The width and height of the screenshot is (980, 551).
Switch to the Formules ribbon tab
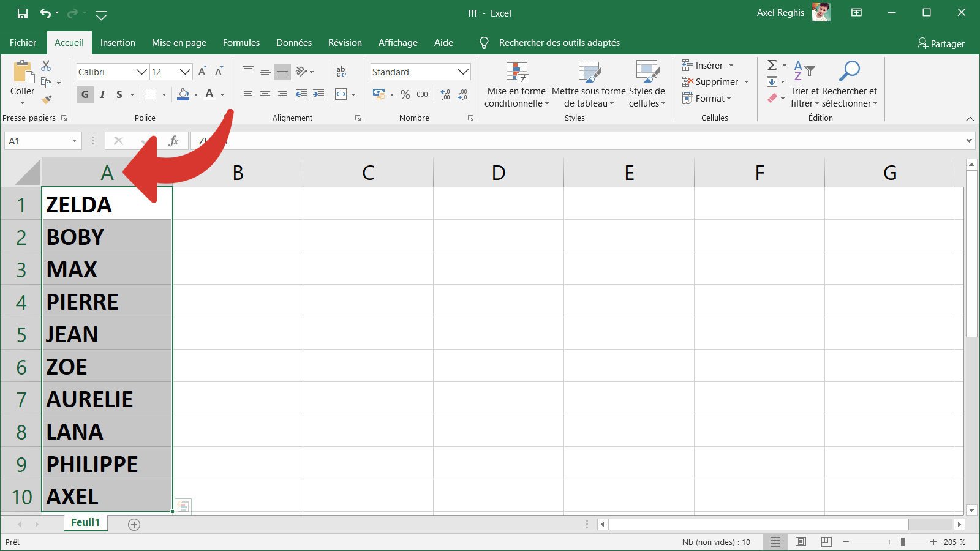point(241,42)
